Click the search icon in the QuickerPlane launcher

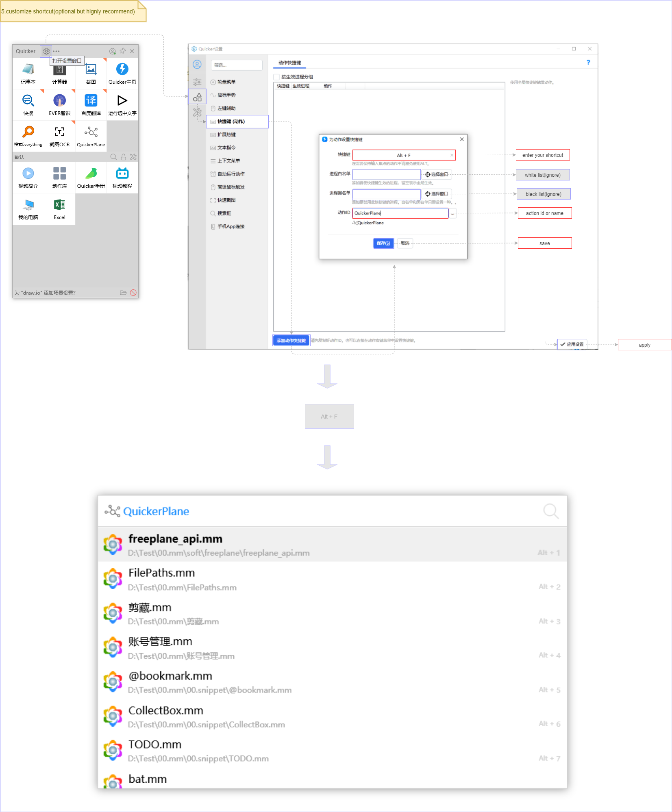(x=551, y=511)
